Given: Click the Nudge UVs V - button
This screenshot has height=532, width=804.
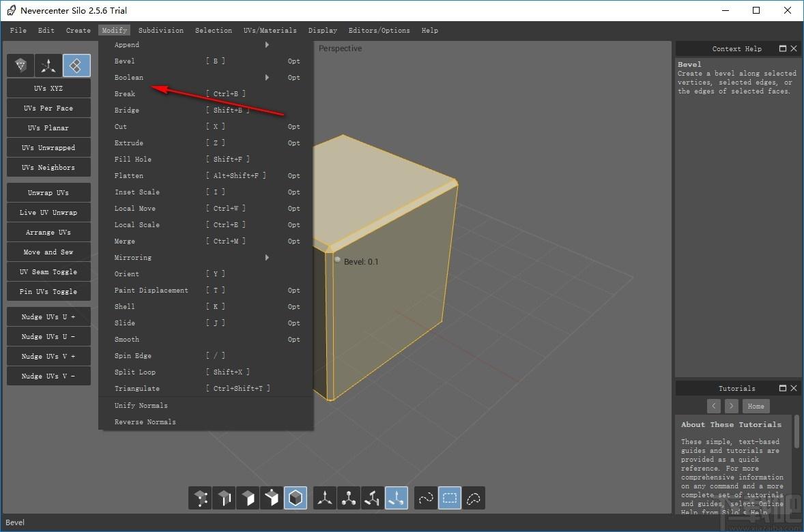Looking at the screenshot, I should pos(48,376).
